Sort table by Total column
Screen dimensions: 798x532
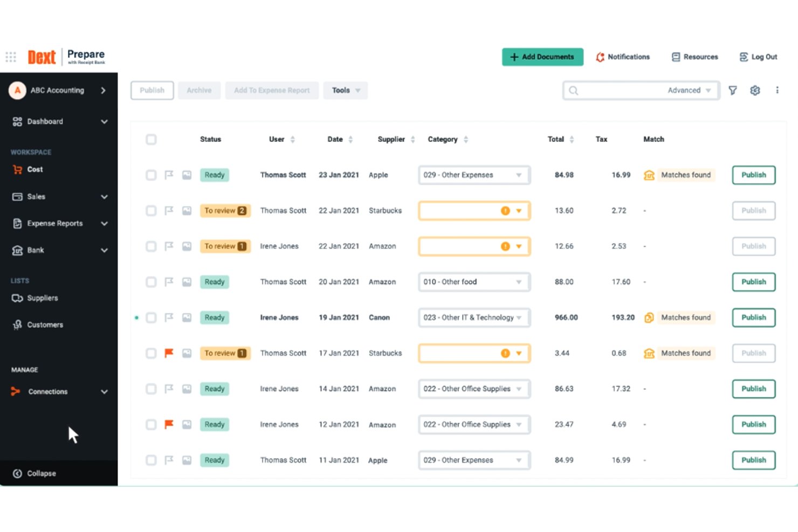coord(572,140)
